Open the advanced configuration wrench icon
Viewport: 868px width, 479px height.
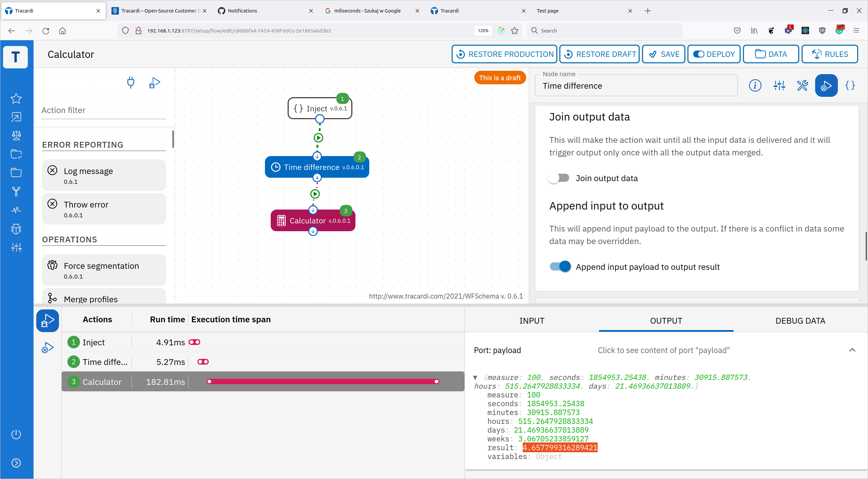pyautogui.click(x=802, y=85)
